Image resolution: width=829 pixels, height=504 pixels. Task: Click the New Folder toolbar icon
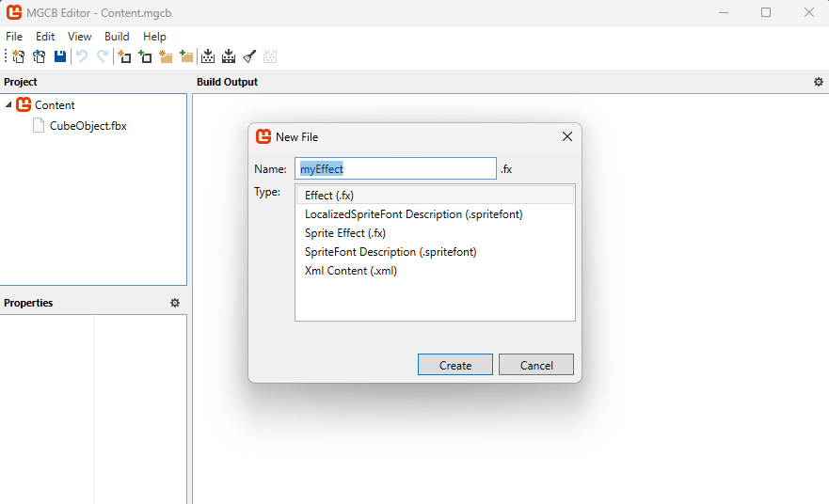(x=166, y=56)
